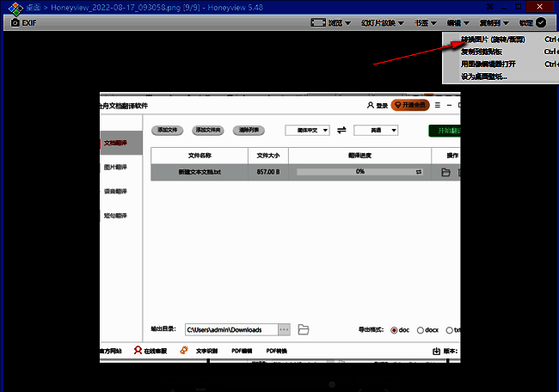Viewport: 559px width, 392px height.
Task: Click the login (登录) user icon
Action: (371, 106)
